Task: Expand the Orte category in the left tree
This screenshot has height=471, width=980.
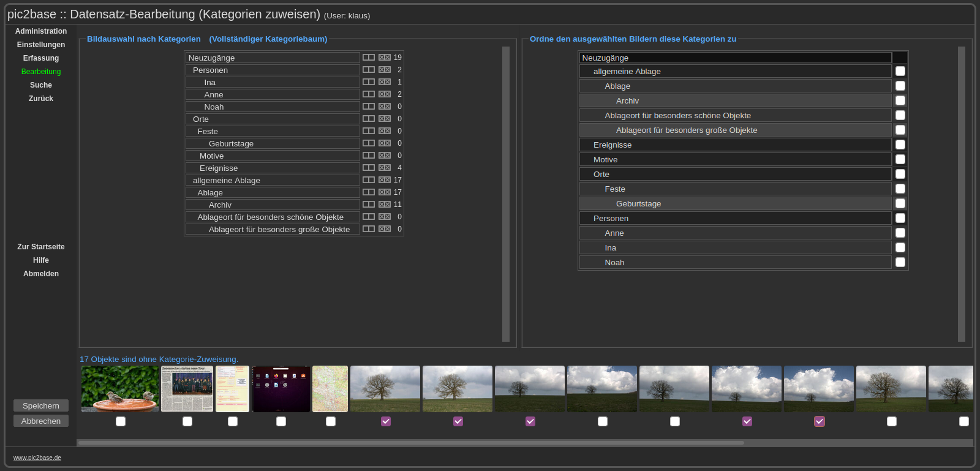Action: pyautogui.click(x=201, y=119)
